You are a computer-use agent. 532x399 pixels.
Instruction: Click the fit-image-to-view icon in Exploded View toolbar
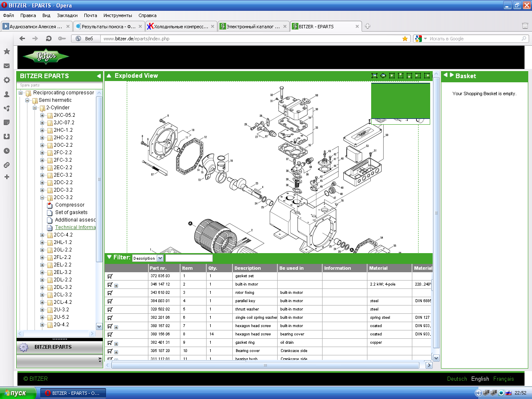pyautogui.click(x=374, y=76)
